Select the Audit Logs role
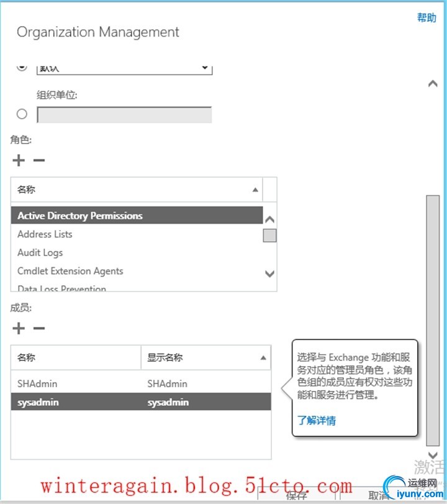Image resolution: width=447 pixels, height=504 pixels. [x=40, y=252]
